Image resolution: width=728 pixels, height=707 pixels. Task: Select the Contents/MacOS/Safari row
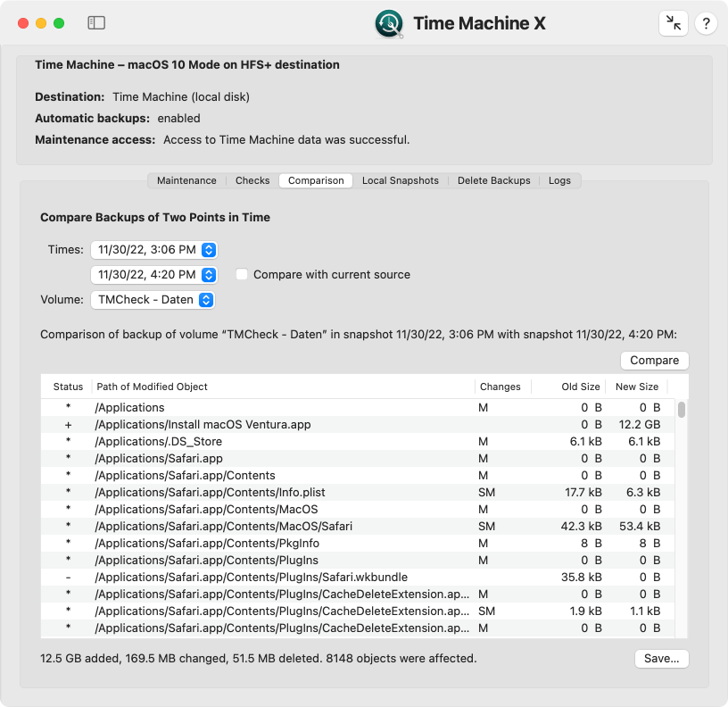pyautogui.click(x=358, y=527)
